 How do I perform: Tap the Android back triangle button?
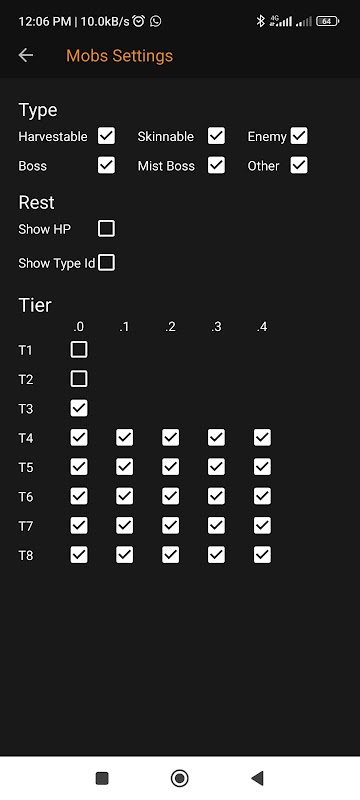[x=257, y=778]
